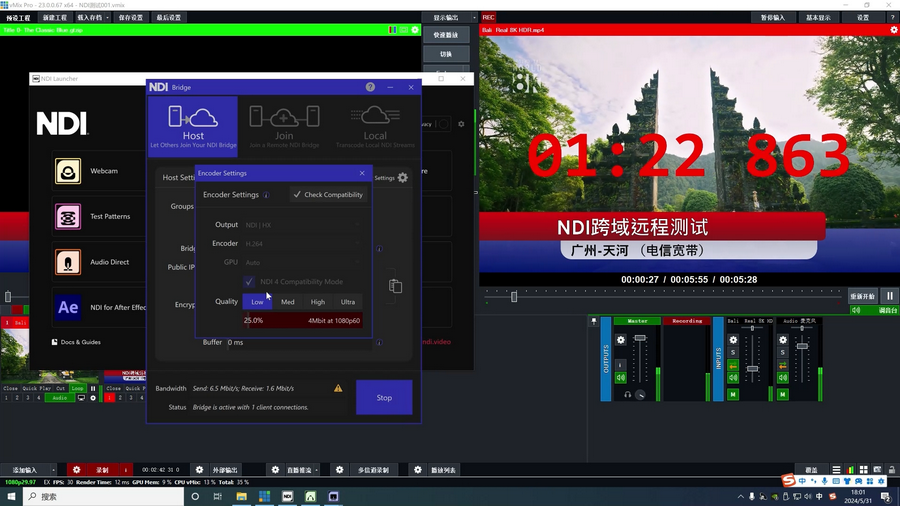Click the Check Compatibility button
900x506 pixels.
[x=327, y=195]
